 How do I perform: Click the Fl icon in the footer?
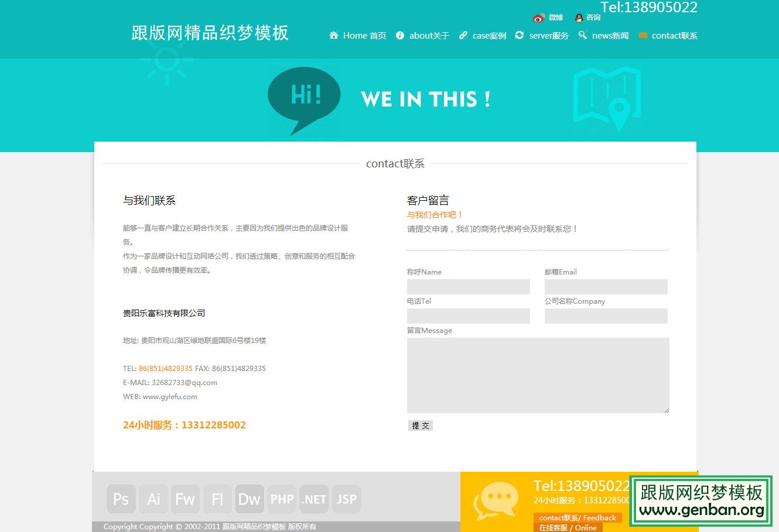click(x=217, y=499)
